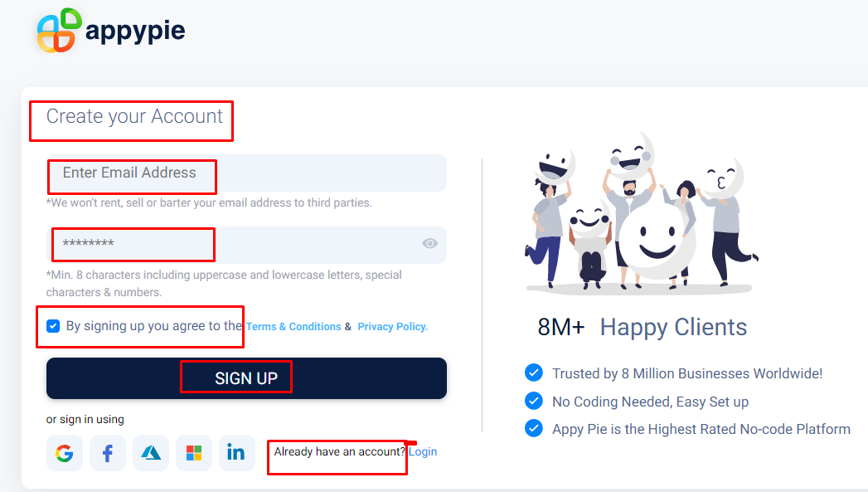This screenshot has width=868, height=492.
Task: Click checkmark beside Trusted by 8 Million
Action: click(534, 373)
